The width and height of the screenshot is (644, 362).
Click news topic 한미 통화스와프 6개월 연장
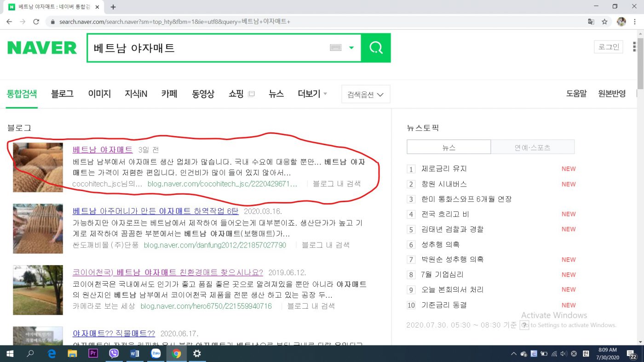(466, 199)
